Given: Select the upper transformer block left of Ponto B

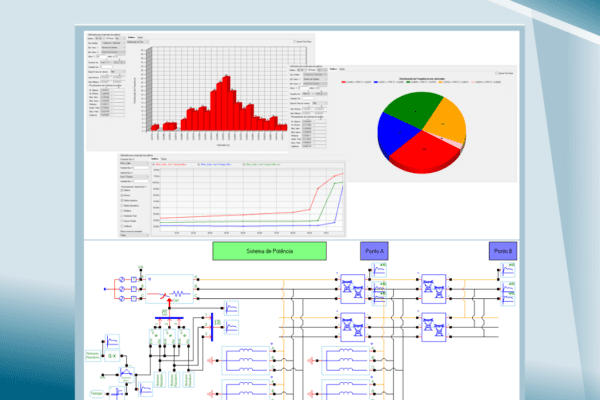Looking at the screenshot, I should click(x=434, y=289).
